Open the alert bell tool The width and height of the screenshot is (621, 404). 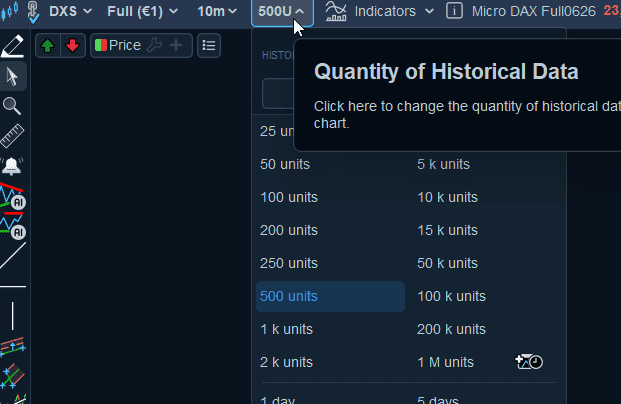coord(12,165)
